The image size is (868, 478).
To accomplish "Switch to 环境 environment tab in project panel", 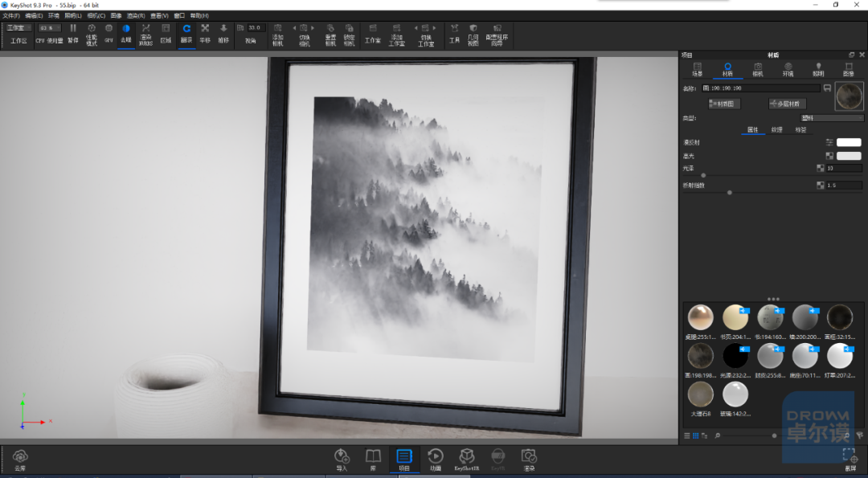I will click(x=788, y=70).
